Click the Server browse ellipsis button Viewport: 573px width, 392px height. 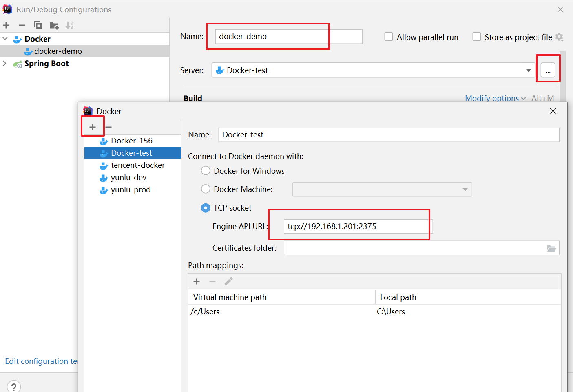pos(548,70)
